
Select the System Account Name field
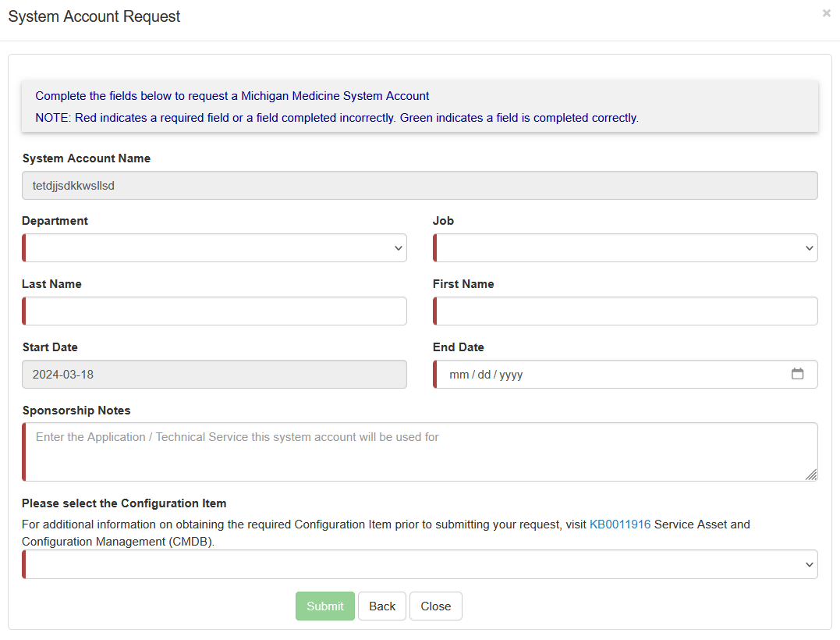coord(420,185)
